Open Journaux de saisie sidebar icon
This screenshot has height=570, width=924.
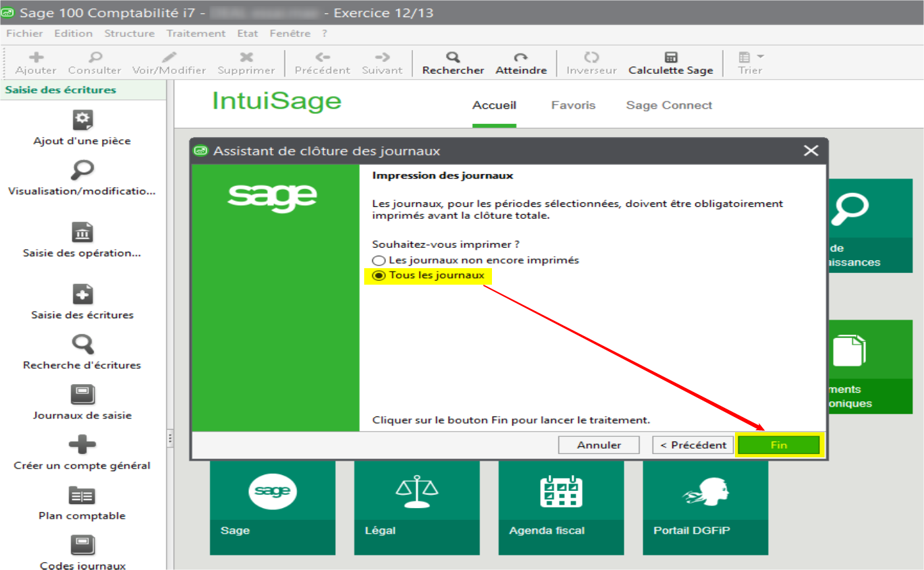point(82,395)
